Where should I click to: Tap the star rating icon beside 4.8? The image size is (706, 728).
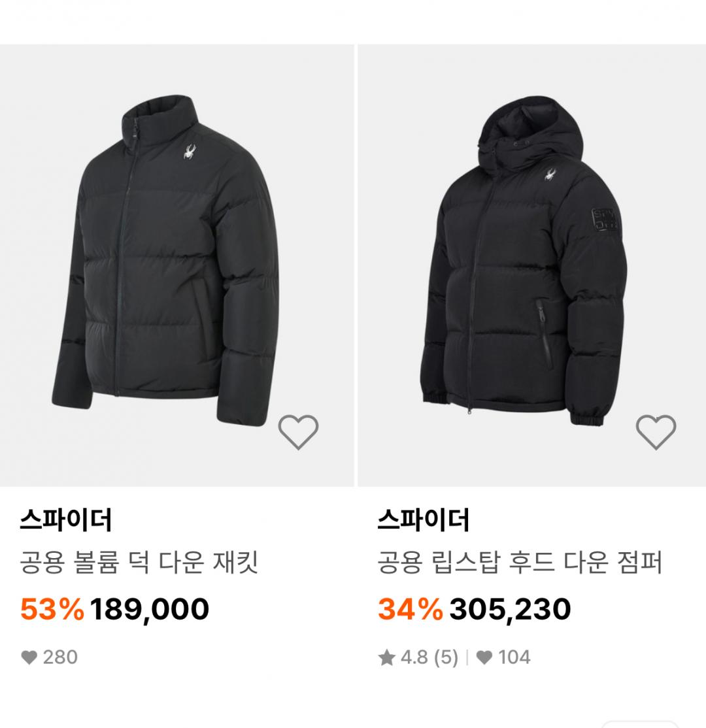pyautogui.click(x=387, y=657)
